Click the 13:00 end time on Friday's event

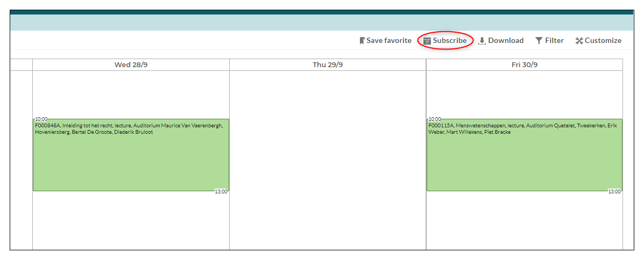point(614,192)
